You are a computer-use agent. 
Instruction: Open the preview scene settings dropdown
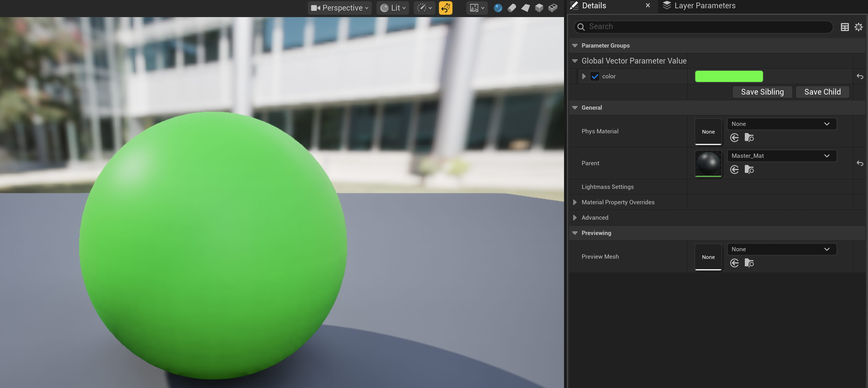pos(477,8)
